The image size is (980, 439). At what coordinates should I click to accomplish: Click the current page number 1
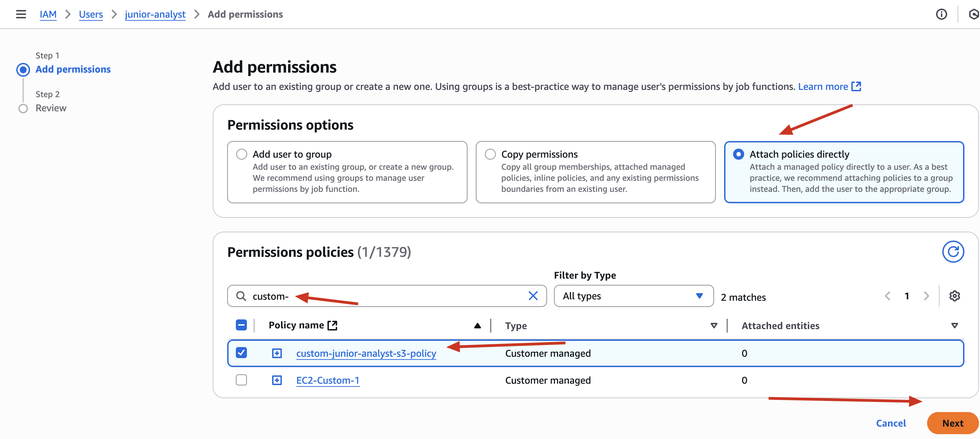[x=907, y=296]
